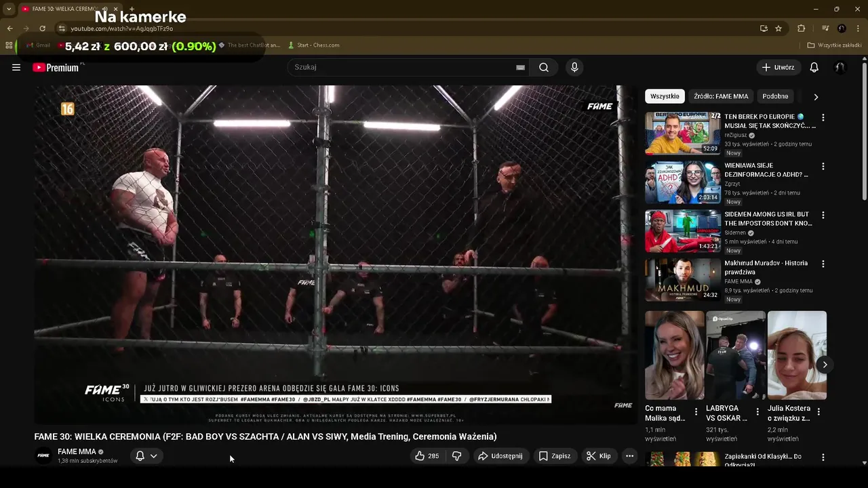Click the Udostępnij share button
The height and width of the screenshot is (488, 868).
click(500, 456)
